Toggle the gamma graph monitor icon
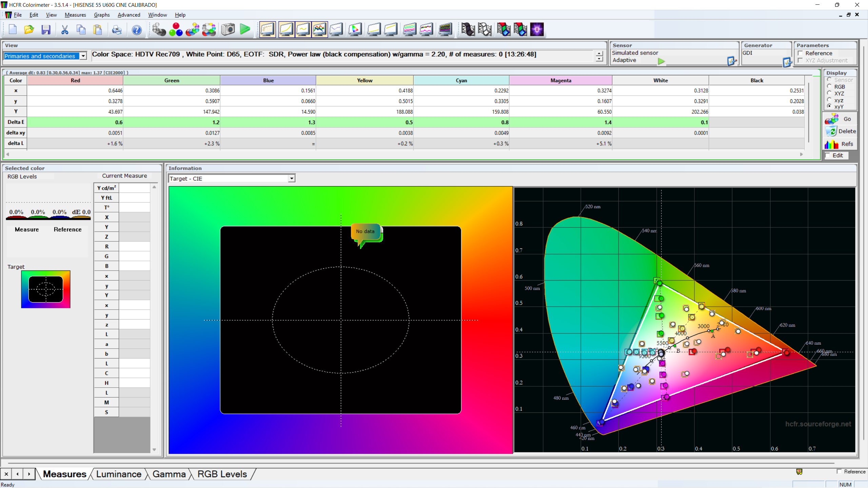Image resolution: width=868 pixels, height=488 pixels. [x=303, y=29]
